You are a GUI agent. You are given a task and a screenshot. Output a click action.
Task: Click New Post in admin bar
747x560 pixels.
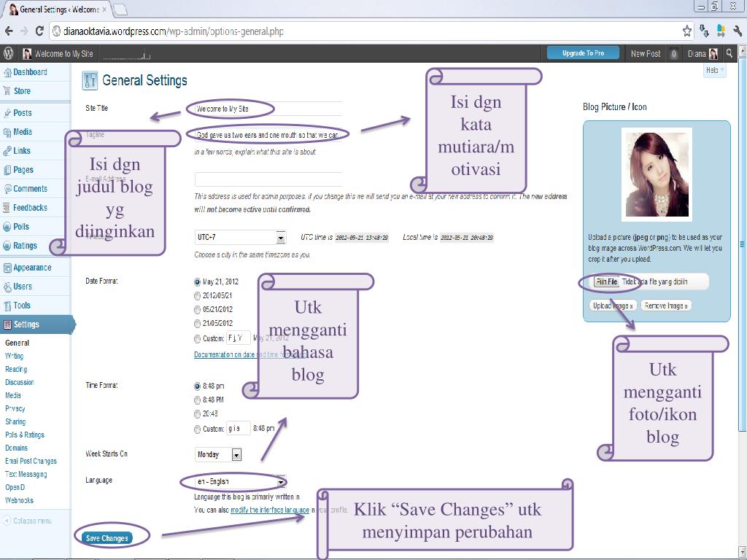(x=646, y=54)
